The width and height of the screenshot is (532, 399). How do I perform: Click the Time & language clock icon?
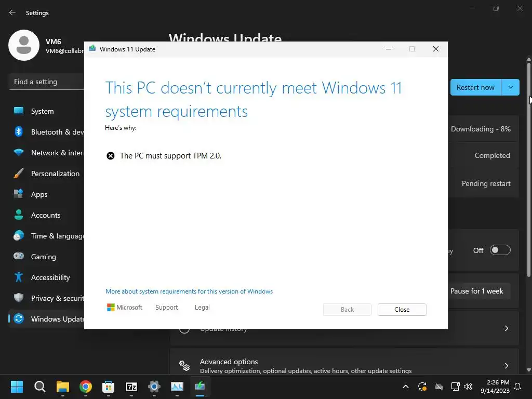coord(19,235)
